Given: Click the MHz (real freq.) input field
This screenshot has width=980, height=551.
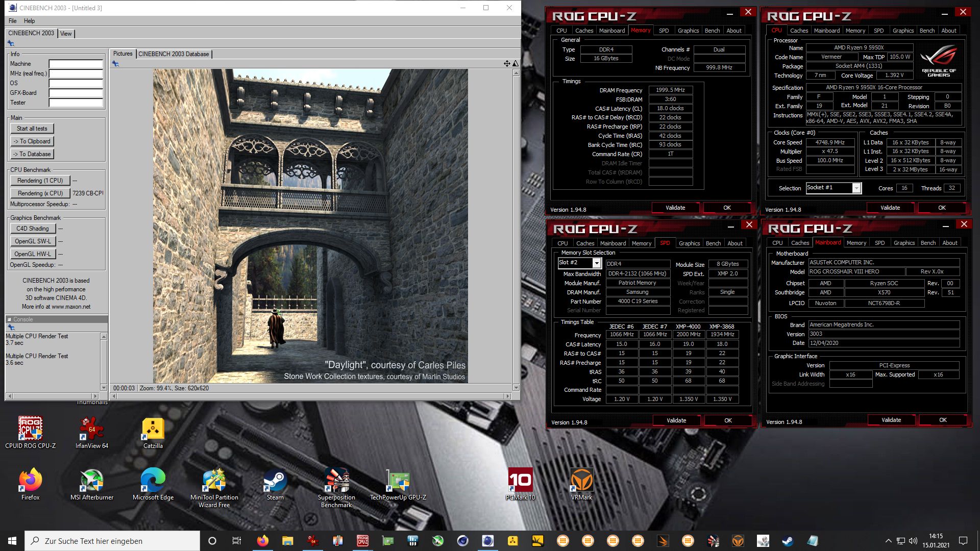Looking at the screenshot, I should (x=76, y=74).
